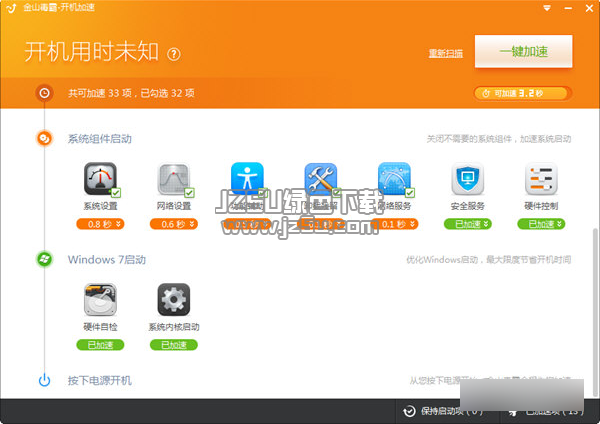Click the 可加速 3.2秒 pill
The width and height of the screenshot is (600, 424).
click(522, 93)
